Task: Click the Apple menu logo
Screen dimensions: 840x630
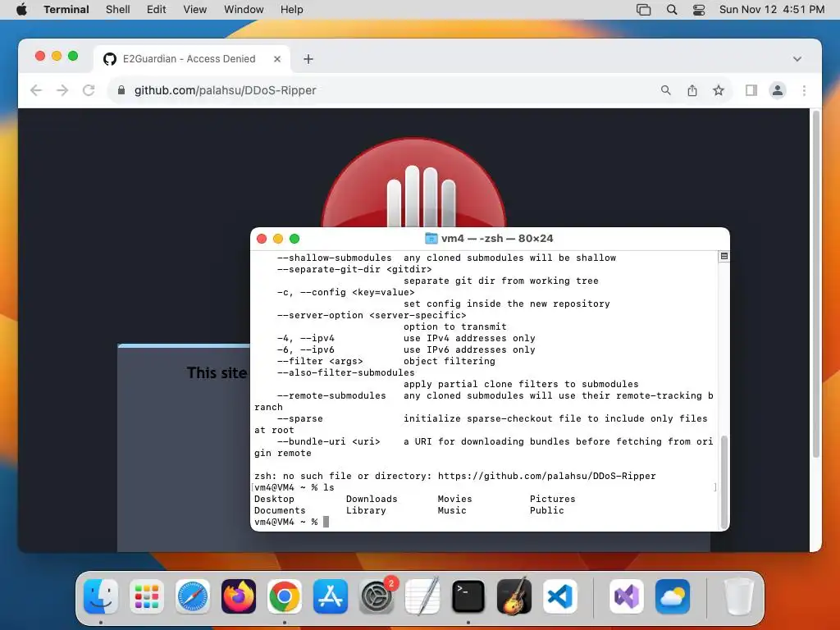Action: pos(22,9)
